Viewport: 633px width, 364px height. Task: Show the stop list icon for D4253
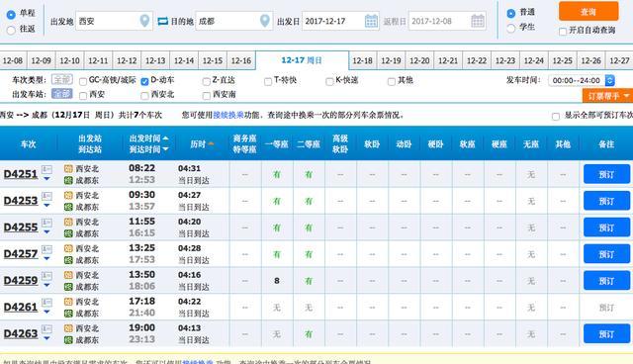[46, 196]
